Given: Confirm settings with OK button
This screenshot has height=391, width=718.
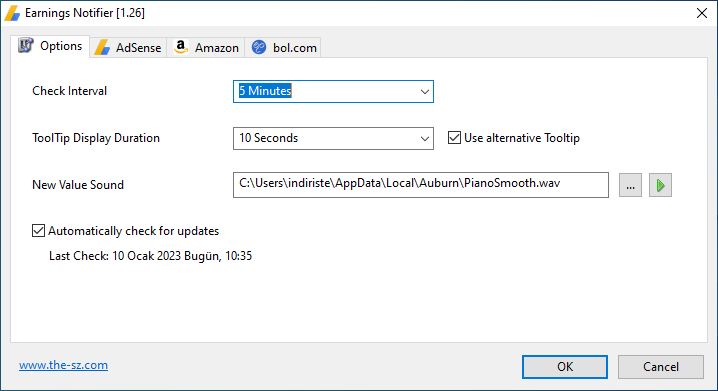Looking at the screenshot, I should coord(565,367).
